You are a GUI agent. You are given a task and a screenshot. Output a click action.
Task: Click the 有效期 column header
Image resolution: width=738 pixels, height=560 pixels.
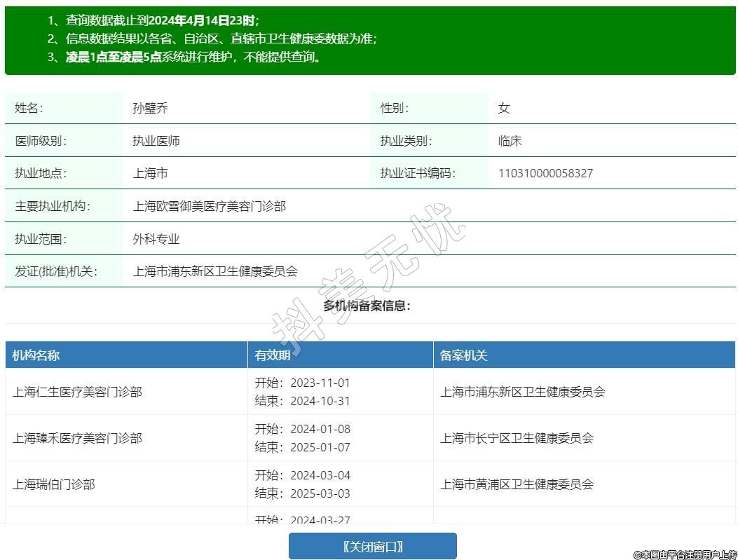coord(273,355)
